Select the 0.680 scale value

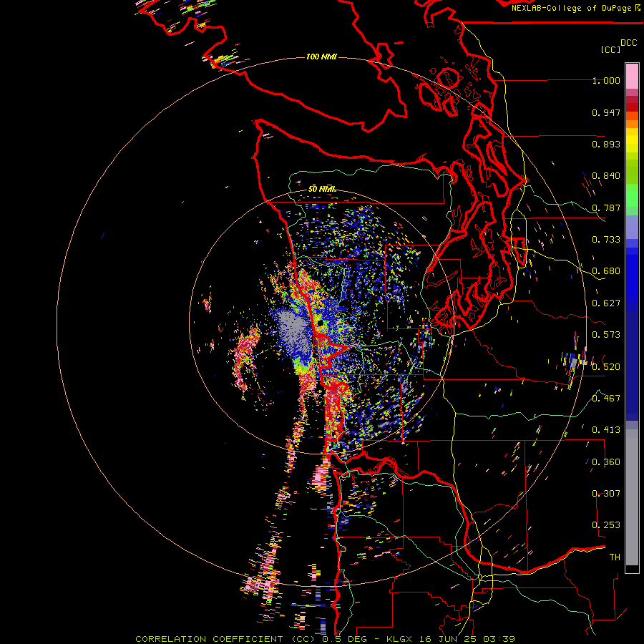point(606,271)
